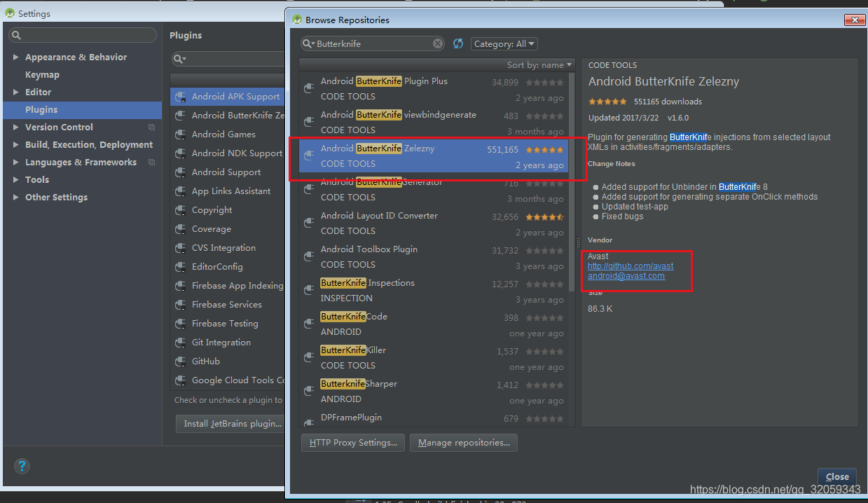Click plugin icon beside Android Layout ID Converter
868x503 pixels.
[x=308, y=223]
